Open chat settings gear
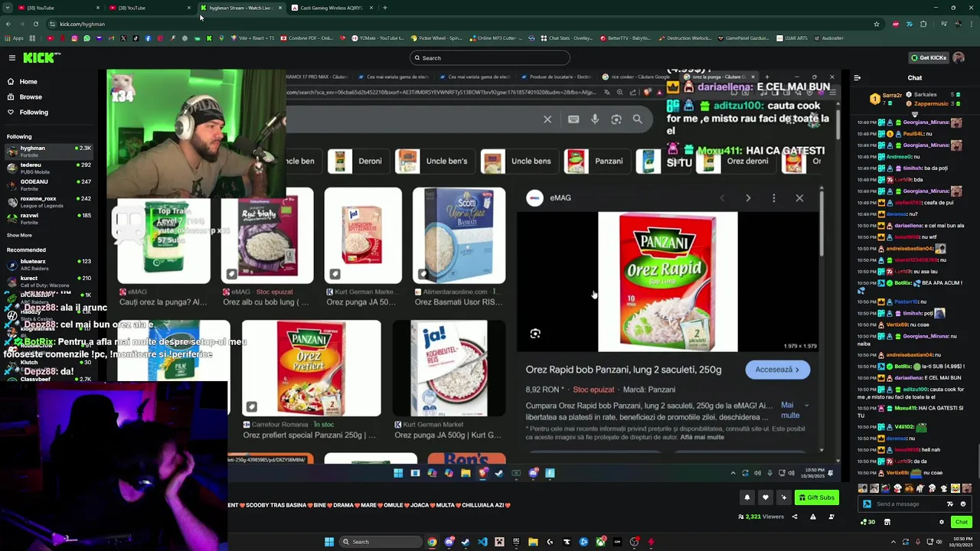This screenshot has height=551, width=980. click(942, 522)
